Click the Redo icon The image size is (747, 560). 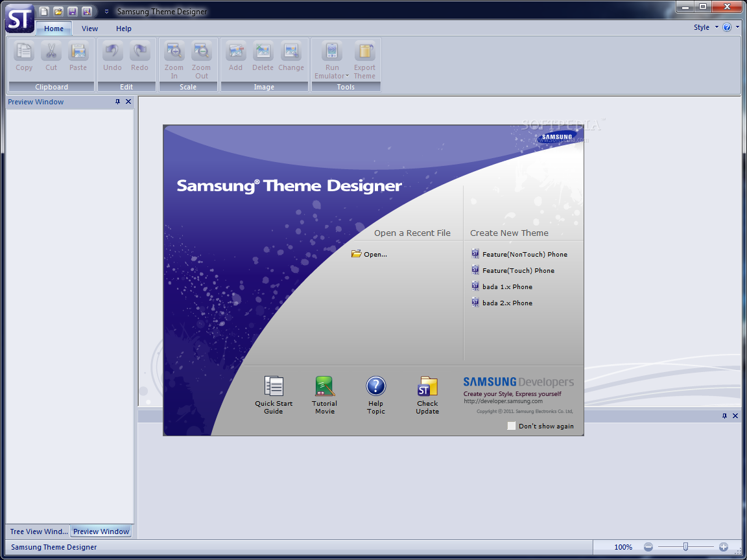139,51
